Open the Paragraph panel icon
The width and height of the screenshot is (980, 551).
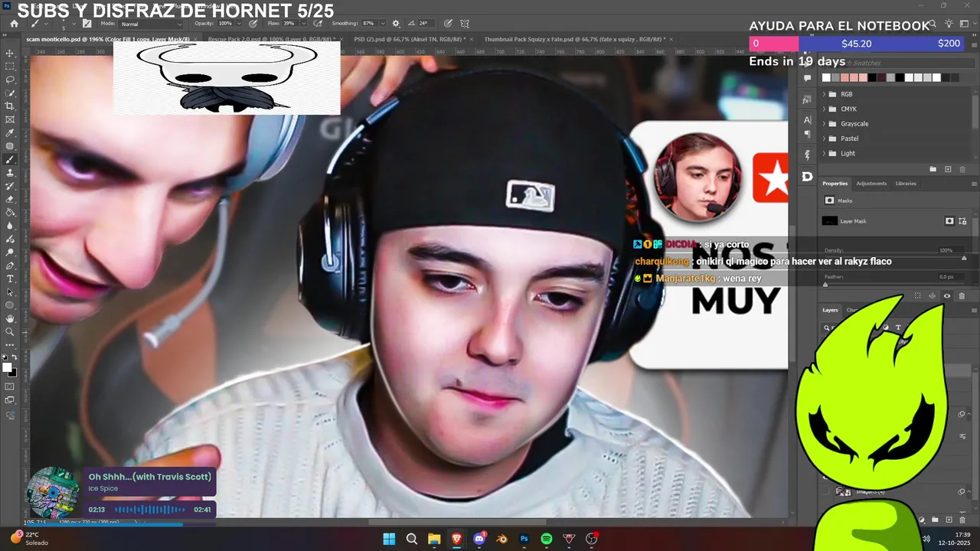tap(807, 134)
